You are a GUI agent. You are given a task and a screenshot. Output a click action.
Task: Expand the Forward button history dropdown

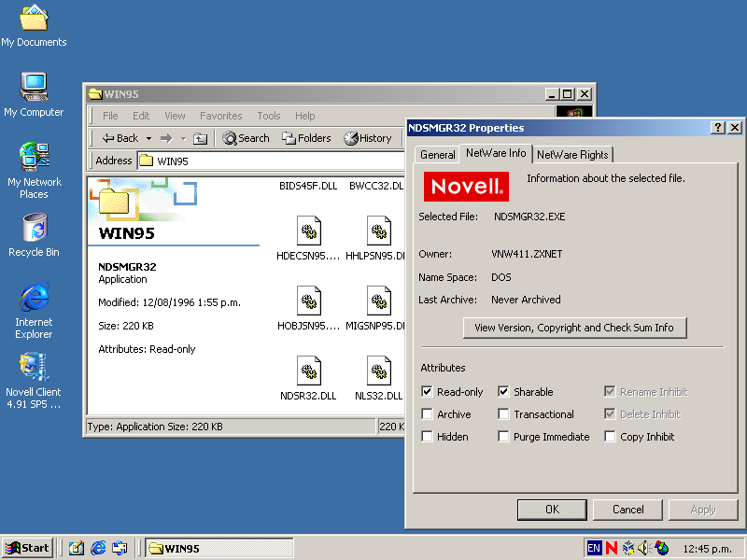click(183, 138)
